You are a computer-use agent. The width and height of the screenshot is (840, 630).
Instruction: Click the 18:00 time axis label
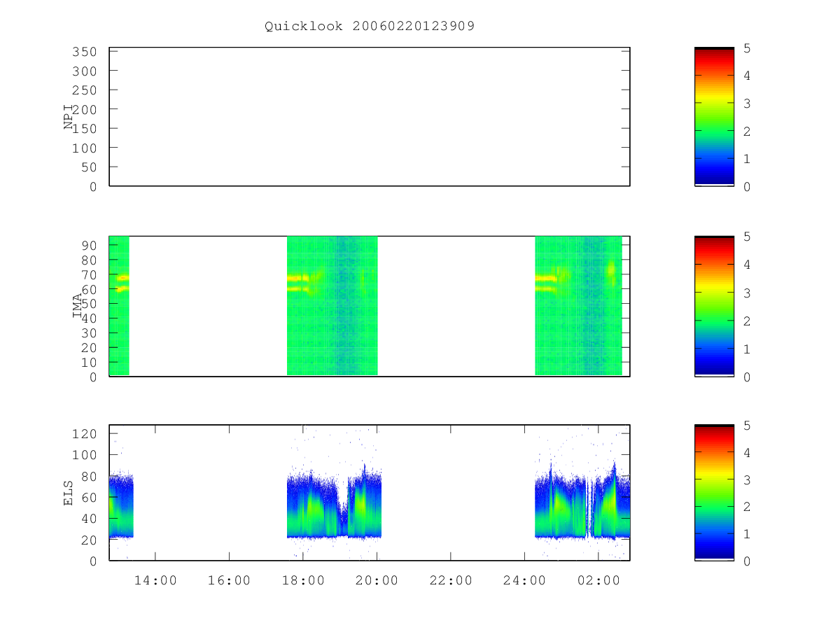click(303, 580)
